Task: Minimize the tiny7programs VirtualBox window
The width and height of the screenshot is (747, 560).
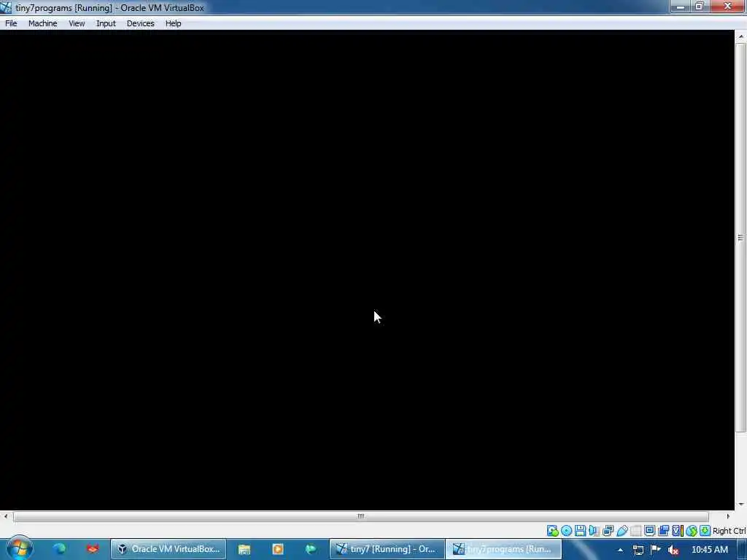Action: pos(681,7)
